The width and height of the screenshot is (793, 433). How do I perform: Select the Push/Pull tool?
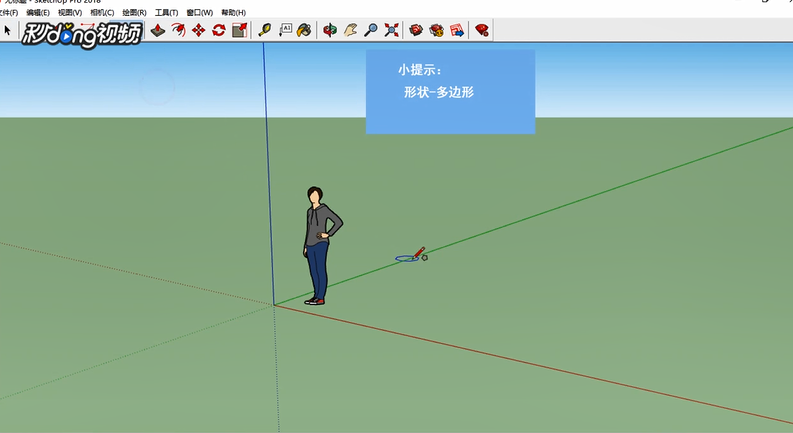click(158, 30)
